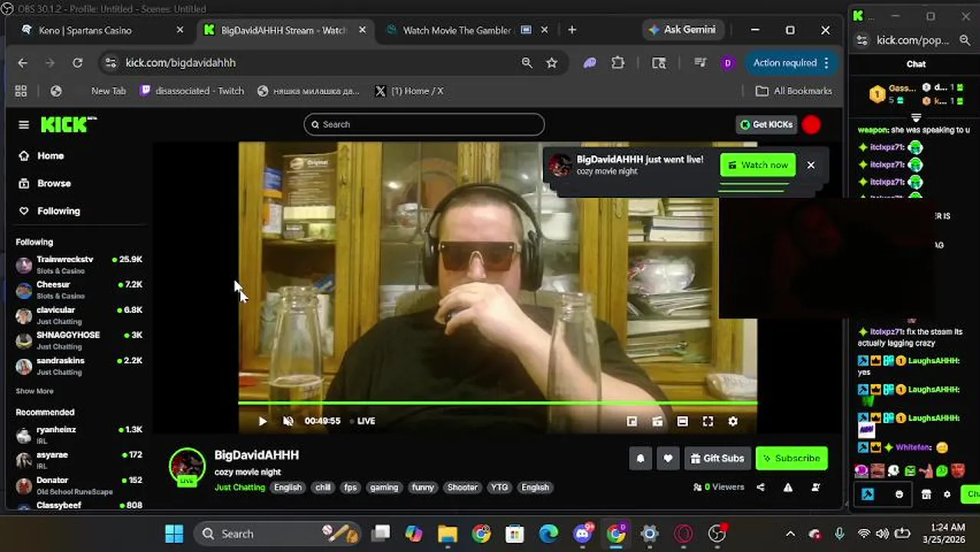The image size is (980, 552).
Task: Open chat shop icon in popout
Action: [x=926, y=495]
